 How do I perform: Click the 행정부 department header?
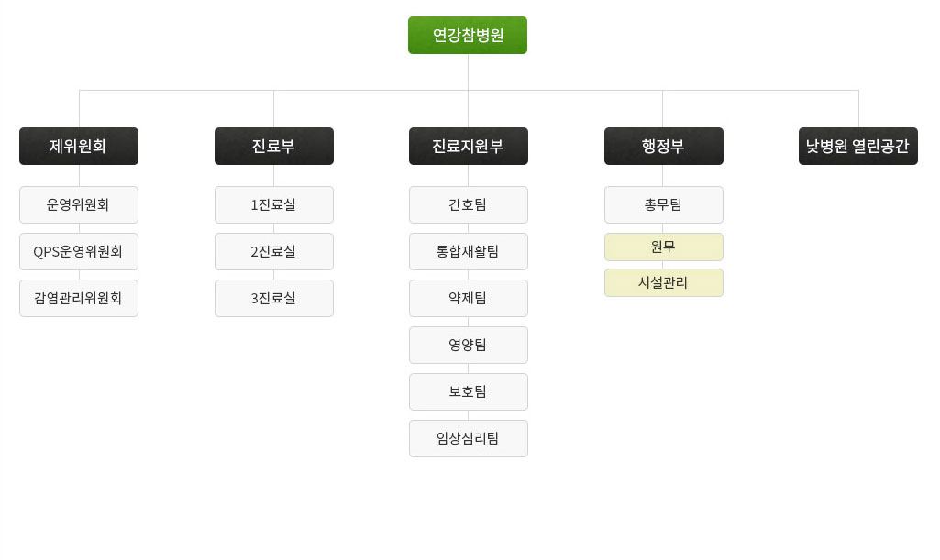[664, 146]
